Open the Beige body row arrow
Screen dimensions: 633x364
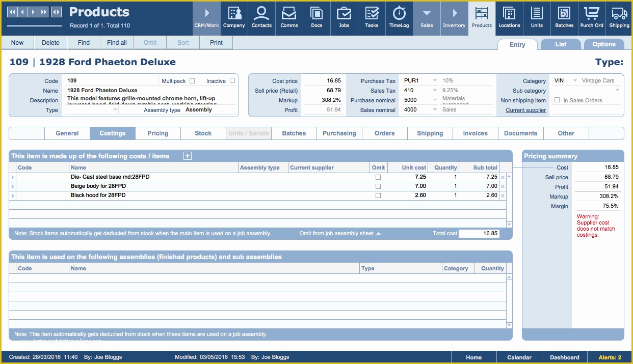13,186
